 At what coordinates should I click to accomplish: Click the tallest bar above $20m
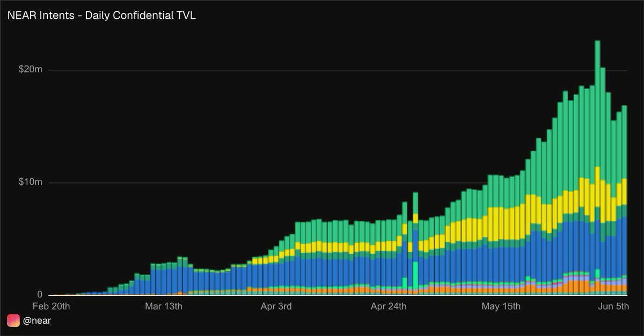597,167
